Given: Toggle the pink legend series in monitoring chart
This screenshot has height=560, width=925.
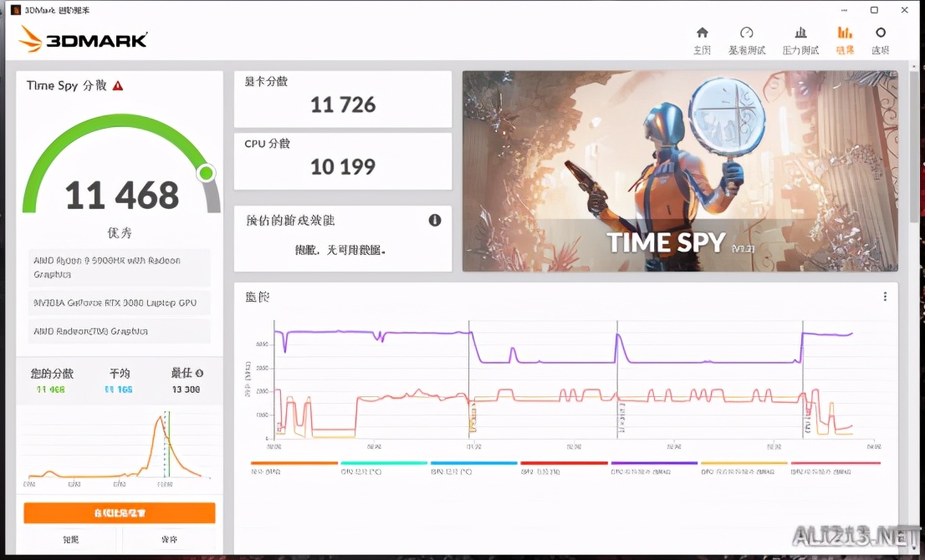Looking at the screenshot, I should click(x=836, y=467).
